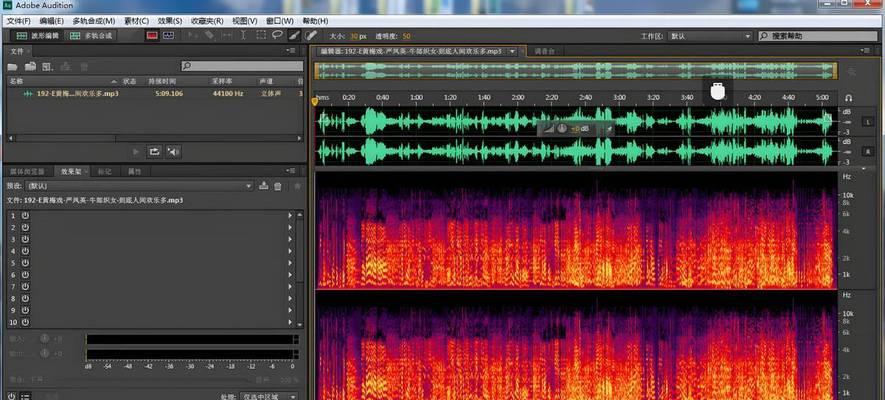Click the overview waveform navigator bar
The width and height of the screenshot is (885, 400).
click(576, 71)
